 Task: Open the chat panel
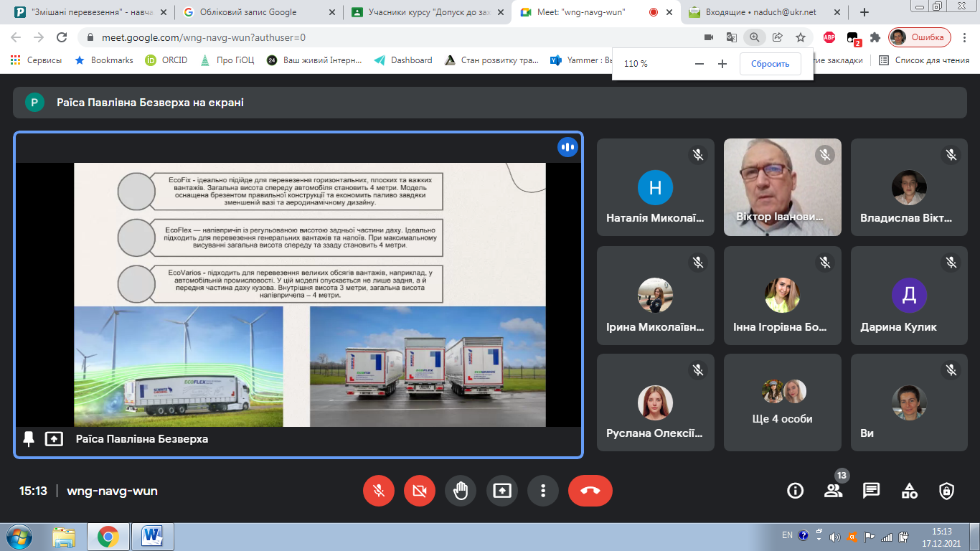871,491
